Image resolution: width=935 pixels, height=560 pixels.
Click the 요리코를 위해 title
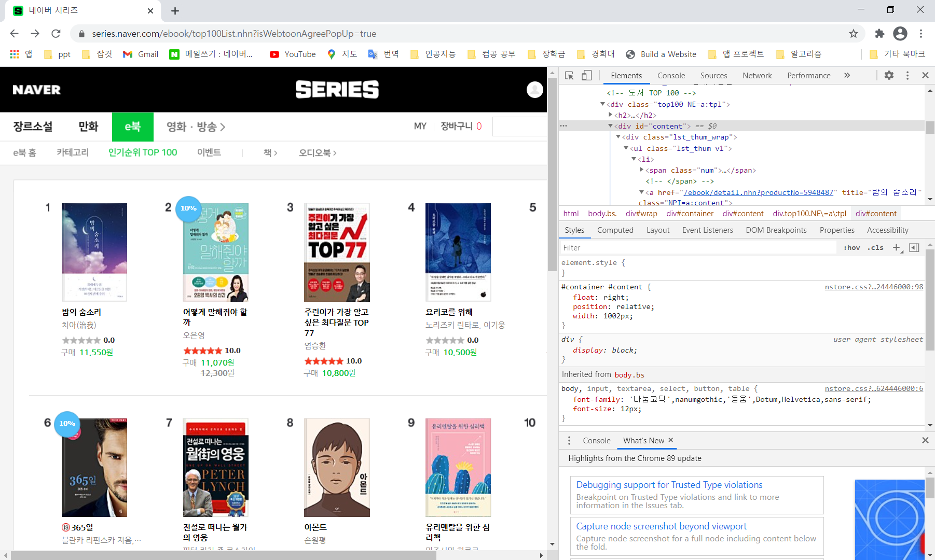point(449,312)
